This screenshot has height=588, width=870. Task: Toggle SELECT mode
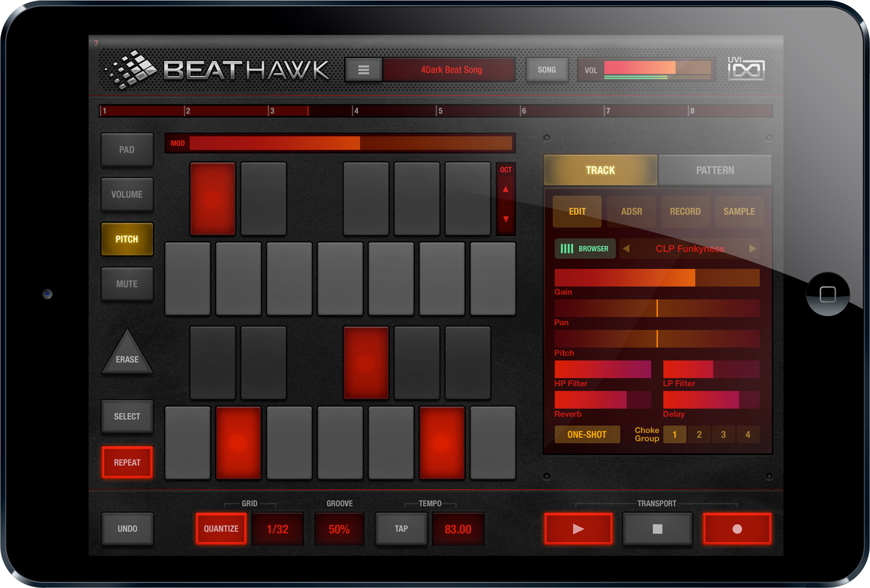coord(127,416)
